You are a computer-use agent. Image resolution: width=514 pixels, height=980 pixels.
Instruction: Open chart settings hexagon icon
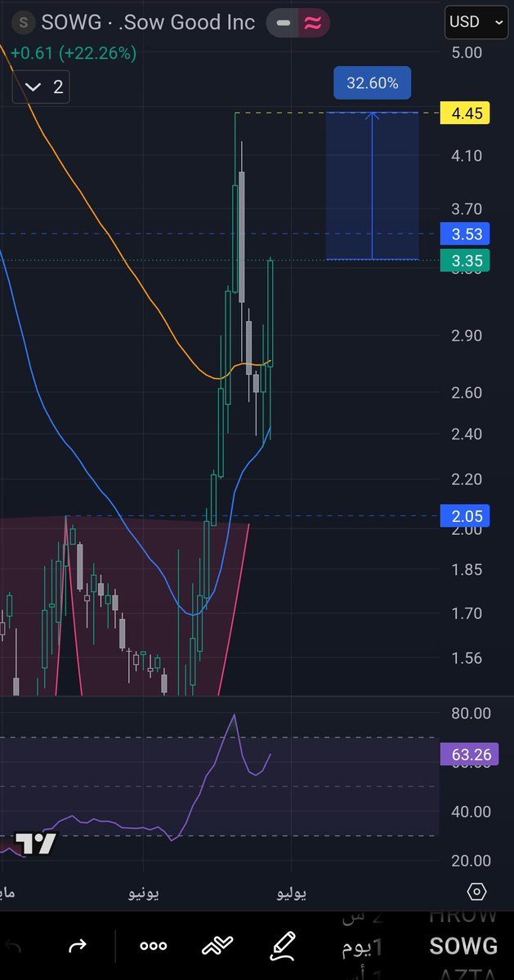477,891
